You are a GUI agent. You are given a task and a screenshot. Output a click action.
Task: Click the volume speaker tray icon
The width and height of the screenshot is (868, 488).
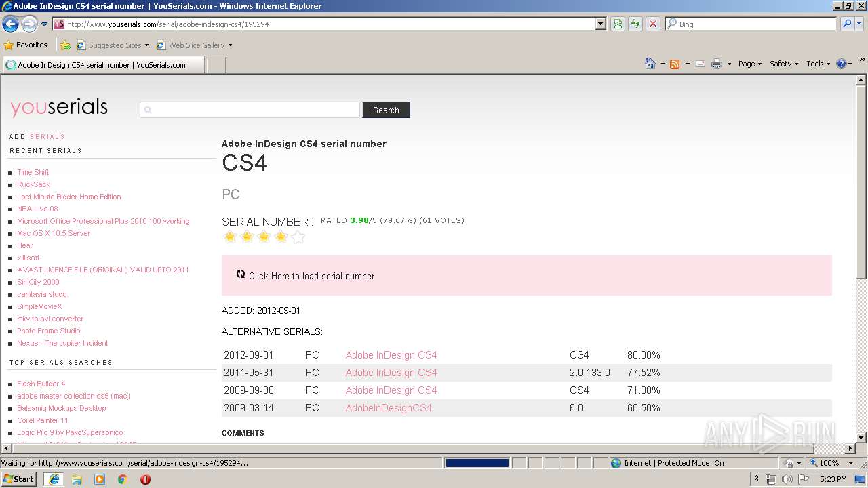pyautogui.click(x=787, y=479)
